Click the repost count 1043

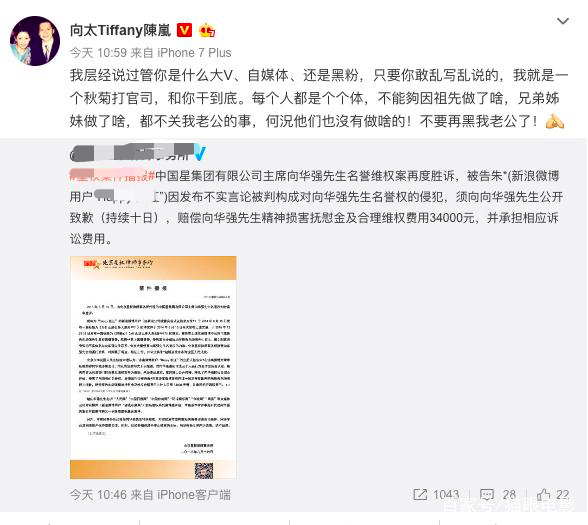click(446, 495)
